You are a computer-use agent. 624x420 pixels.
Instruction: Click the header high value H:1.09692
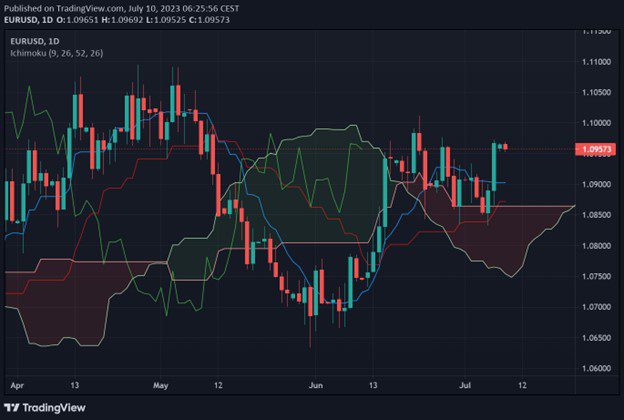122,20
